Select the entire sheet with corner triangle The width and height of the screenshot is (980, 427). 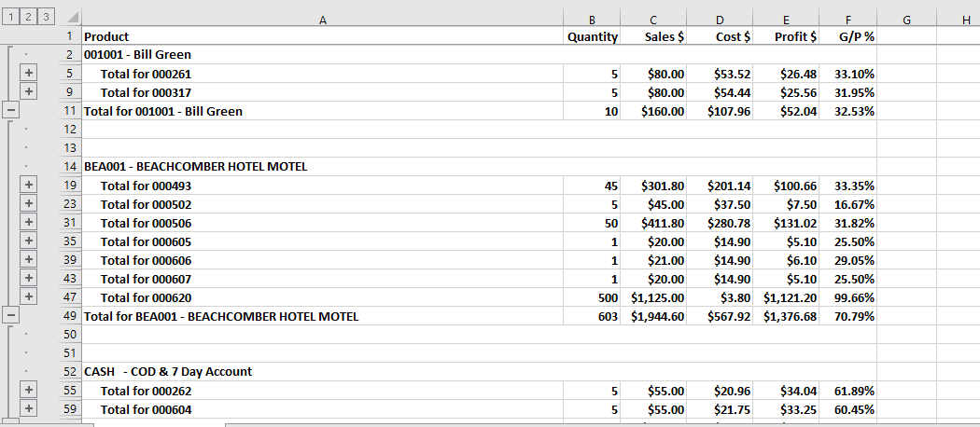point(71,18)
